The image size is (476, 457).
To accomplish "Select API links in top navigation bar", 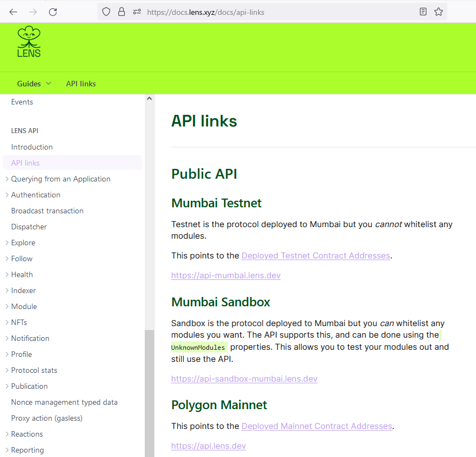I will pyautogui.click(x=81, y=84).
